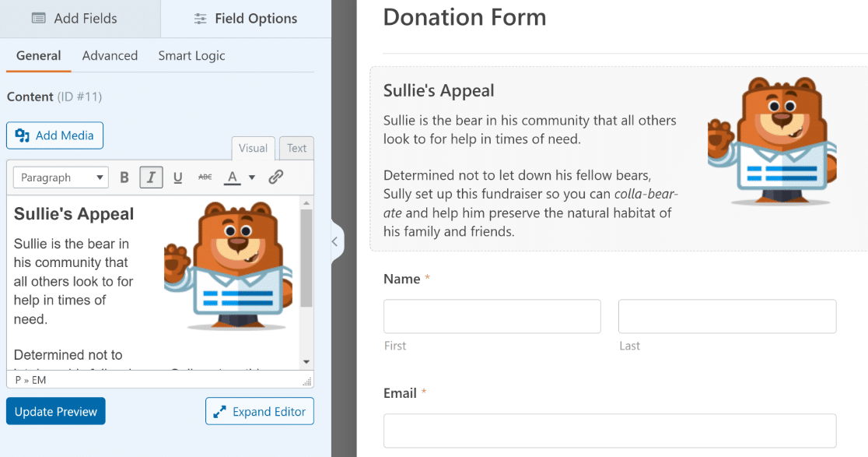Click the P » EM element path
This screenshot has height=457, width=868.
(30, 380)
